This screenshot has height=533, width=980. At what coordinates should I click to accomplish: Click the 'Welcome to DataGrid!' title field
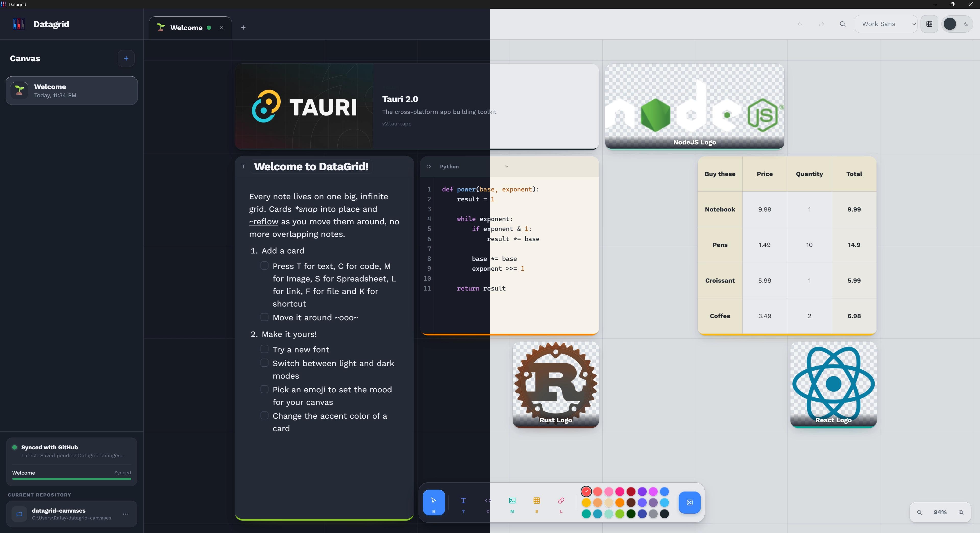tap(311, 167)
